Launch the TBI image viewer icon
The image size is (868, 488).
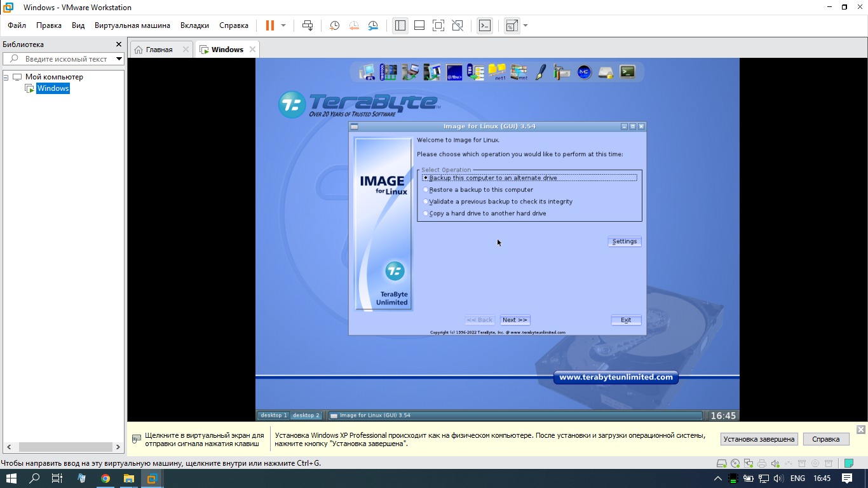tap(476, 72)
